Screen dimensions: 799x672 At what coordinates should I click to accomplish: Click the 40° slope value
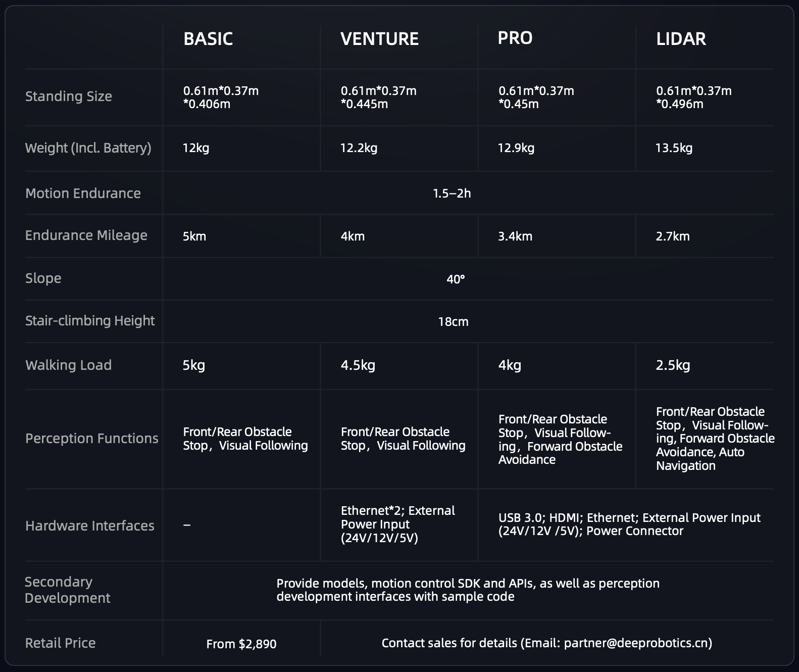coord(456,279)
